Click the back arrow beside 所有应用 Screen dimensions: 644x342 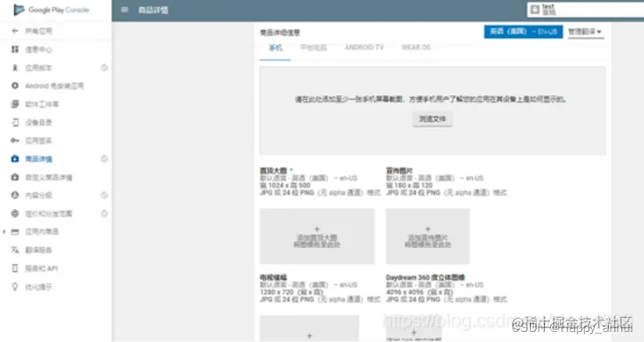pyautogui.click(x=15, y=31)
